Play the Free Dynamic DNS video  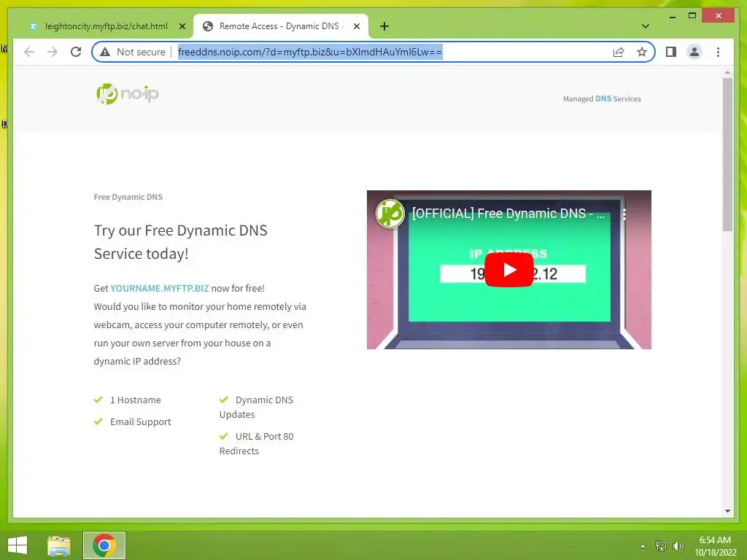click(x=508, y=270)
